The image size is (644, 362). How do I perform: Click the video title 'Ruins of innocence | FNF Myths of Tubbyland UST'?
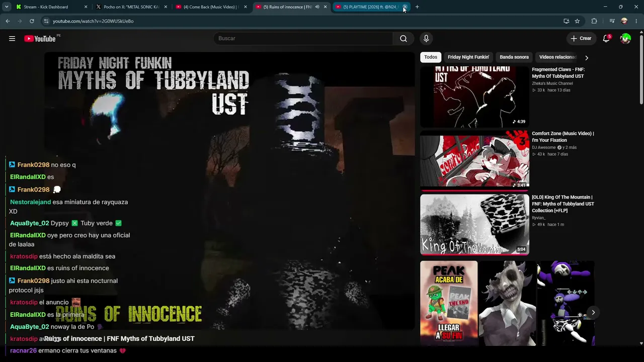(x=119, y=339)
